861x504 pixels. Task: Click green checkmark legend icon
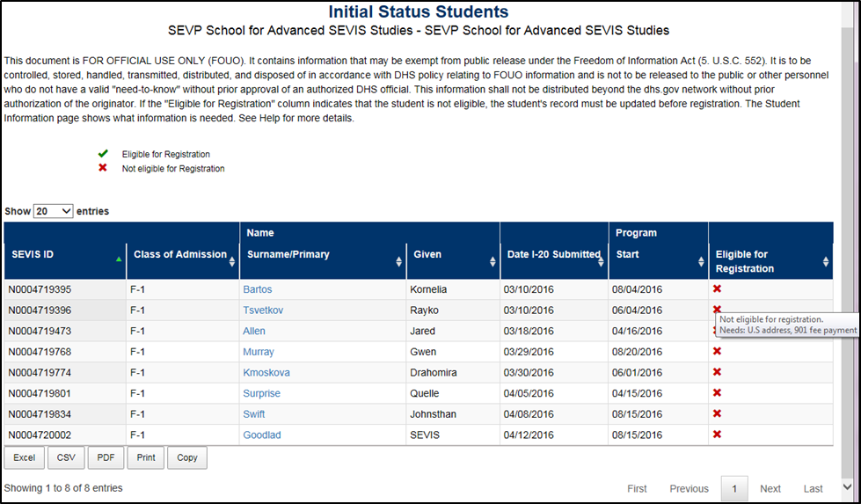[103, 154]
